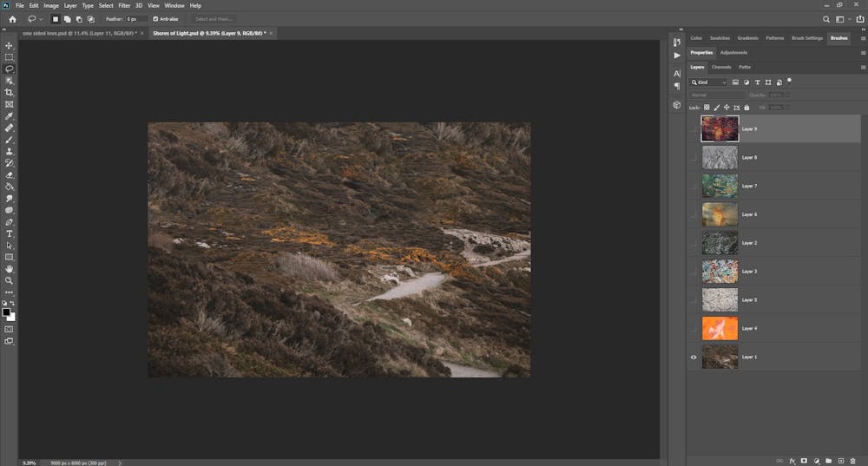Click the Add layer style fx icon

point(792,461)
